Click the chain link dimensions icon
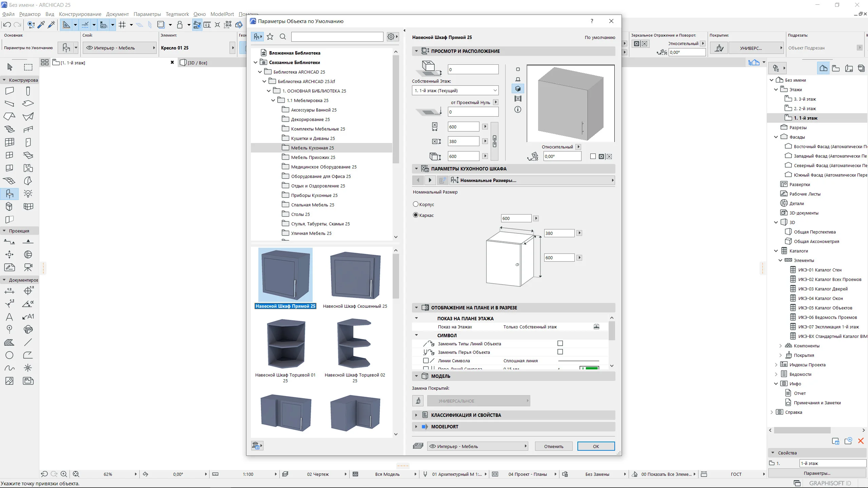Image resolution: width=868 pixels, height=488 pixels. tap(495, 141)
